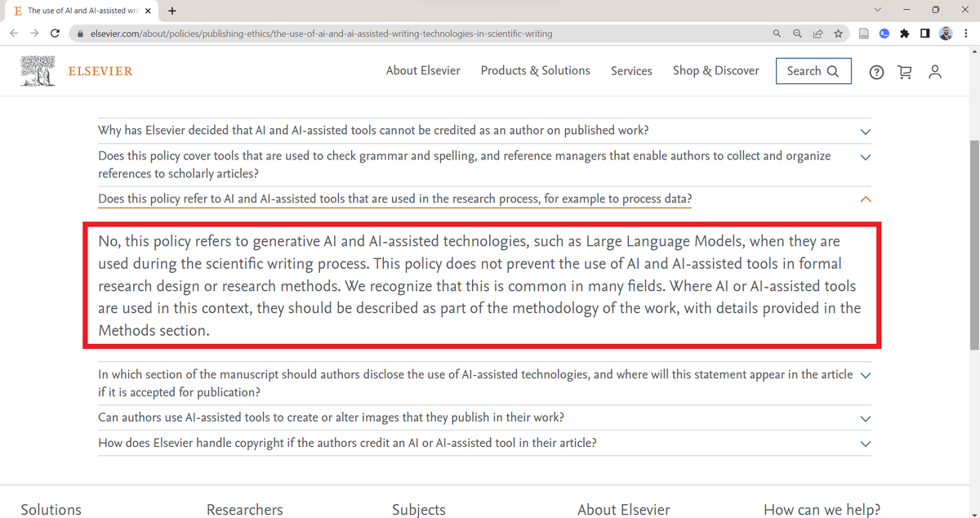
Task: Click the browser forward arrow
Action: coord(34,33)
